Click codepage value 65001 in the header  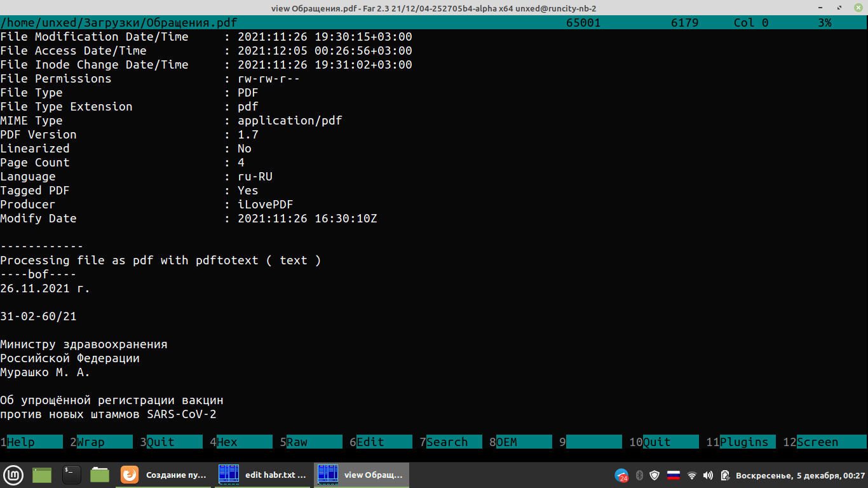pos(583,23)
